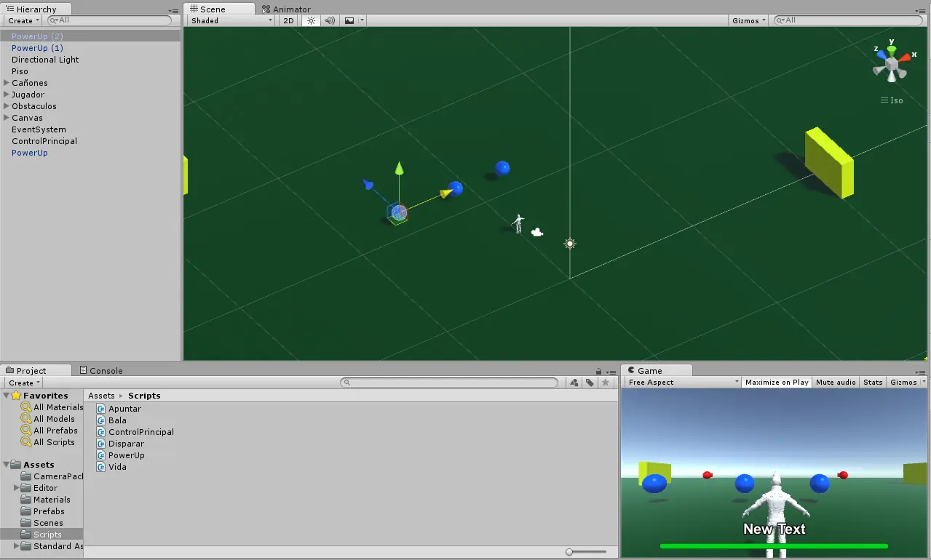The image size is (931, 560).
Task: Switch to the Console tab
Action: coord(101,370)
